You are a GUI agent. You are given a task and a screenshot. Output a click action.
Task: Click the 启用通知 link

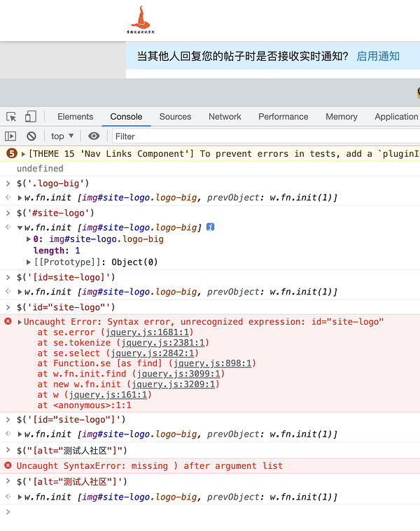[x=378, y=56]
